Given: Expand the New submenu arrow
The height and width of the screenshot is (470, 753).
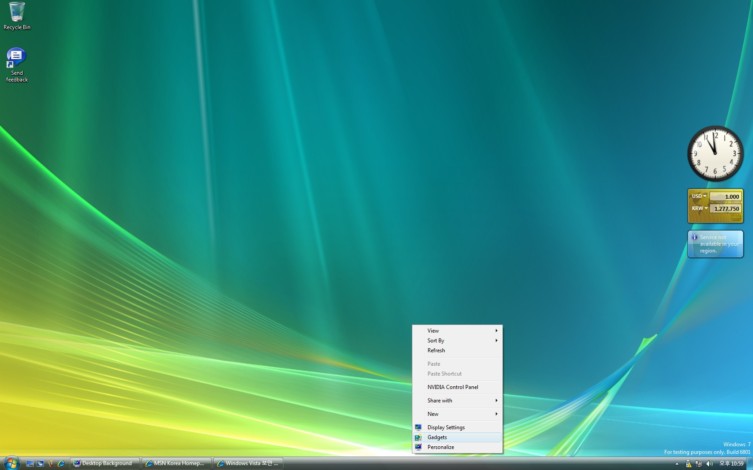Looking at the screenshot, I should tap(497, 414).
